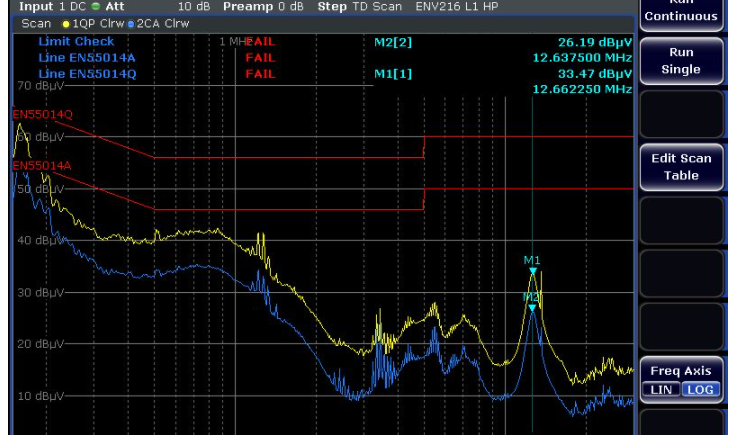
Task: Click the yellow 1QP trace indicator dot
Action: tap(66, 23)
